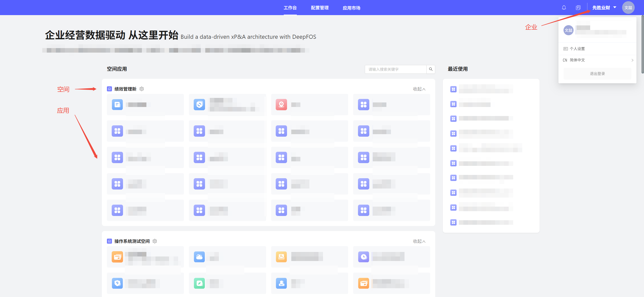Image resolution: width=644 pixels, height=297 pixels.
Task: Open the document list icon in the top bar
Action: (x=578, y=8)
